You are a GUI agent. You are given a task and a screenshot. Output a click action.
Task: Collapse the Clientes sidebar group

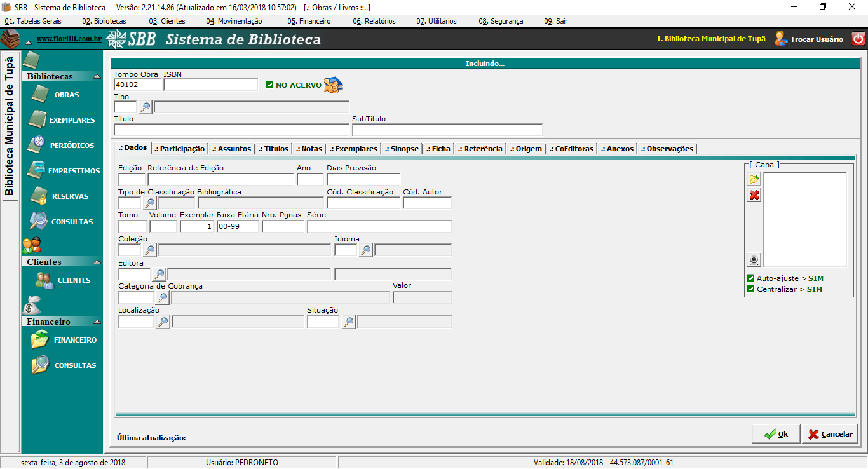coord(97,262)
